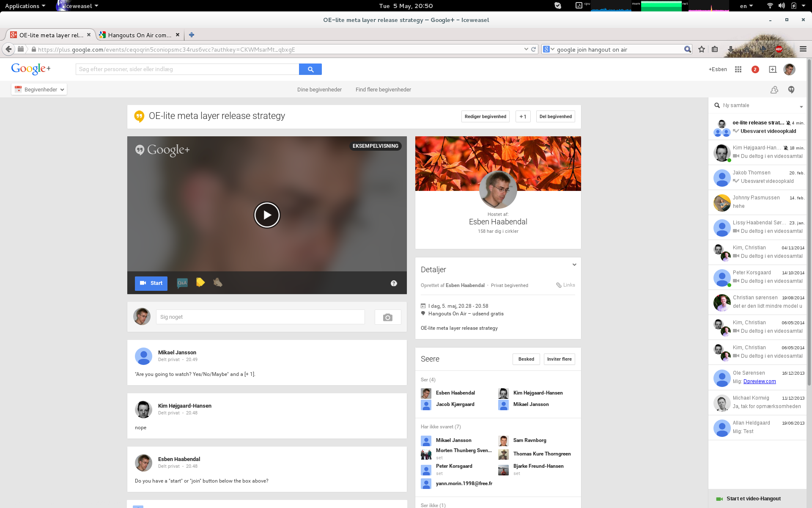Open the yellow Showcase tag icon
The height and width of the screenshot is (508, 812).
tap(200, 282)
